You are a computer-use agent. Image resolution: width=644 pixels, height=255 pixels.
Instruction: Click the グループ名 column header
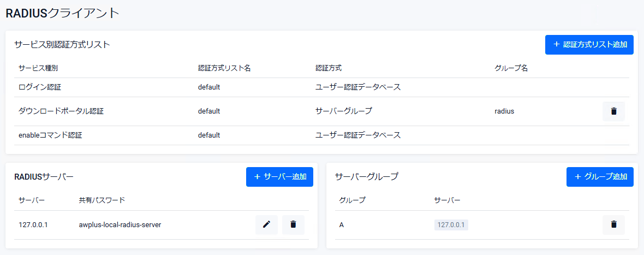coord(511,68)
